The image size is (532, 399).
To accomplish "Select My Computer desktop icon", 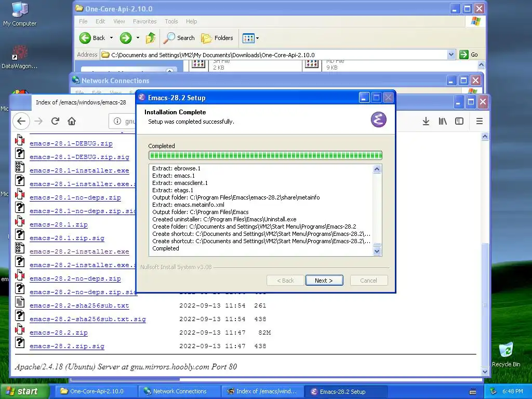I will [20, 14].
